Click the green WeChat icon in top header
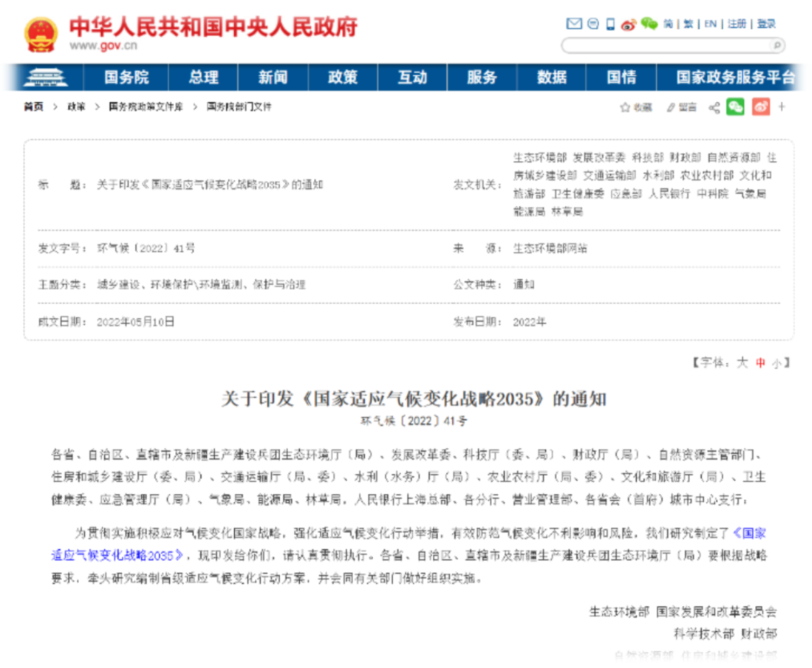 coord(649,23)
